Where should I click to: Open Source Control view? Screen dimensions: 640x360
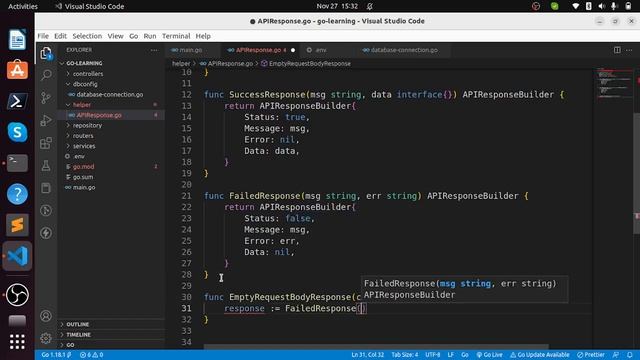pyautogui.click(x=46, y=98)
